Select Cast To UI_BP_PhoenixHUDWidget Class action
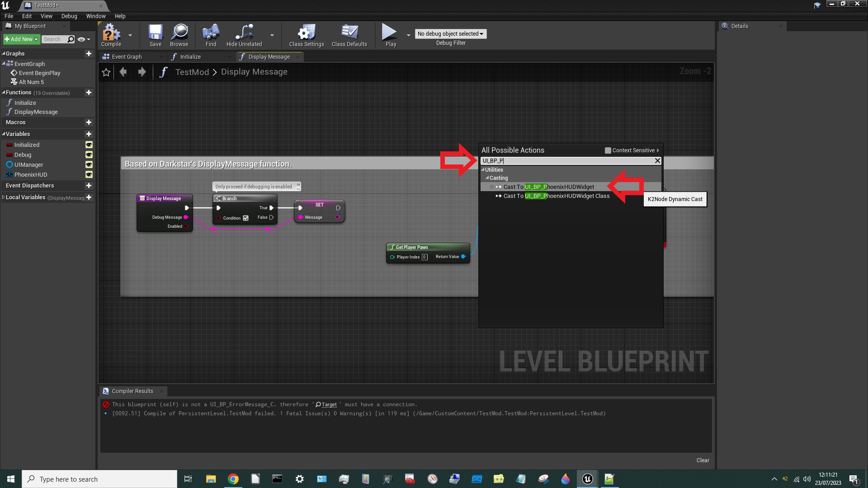Image resolution: width=868 pixels, height=488 pixels. point(557,196)
